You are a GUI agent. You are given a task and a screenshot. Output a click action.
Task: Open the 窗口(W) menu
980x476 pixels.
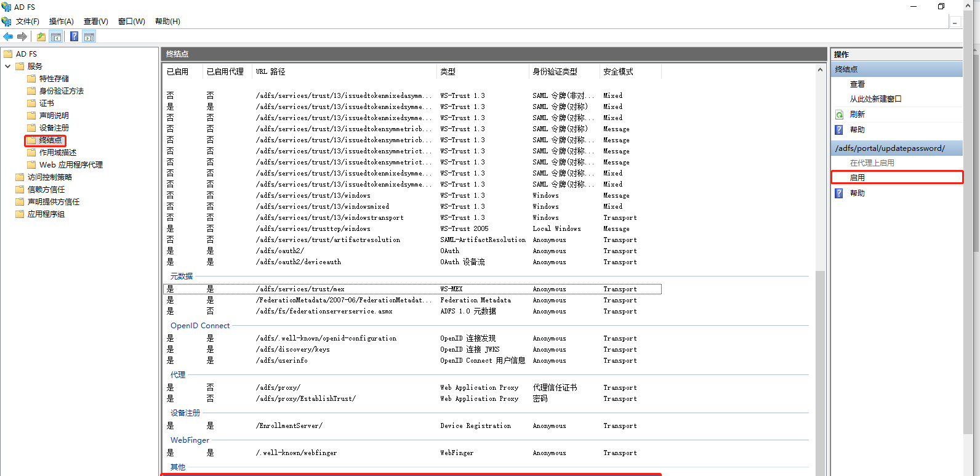coord(132,22)
